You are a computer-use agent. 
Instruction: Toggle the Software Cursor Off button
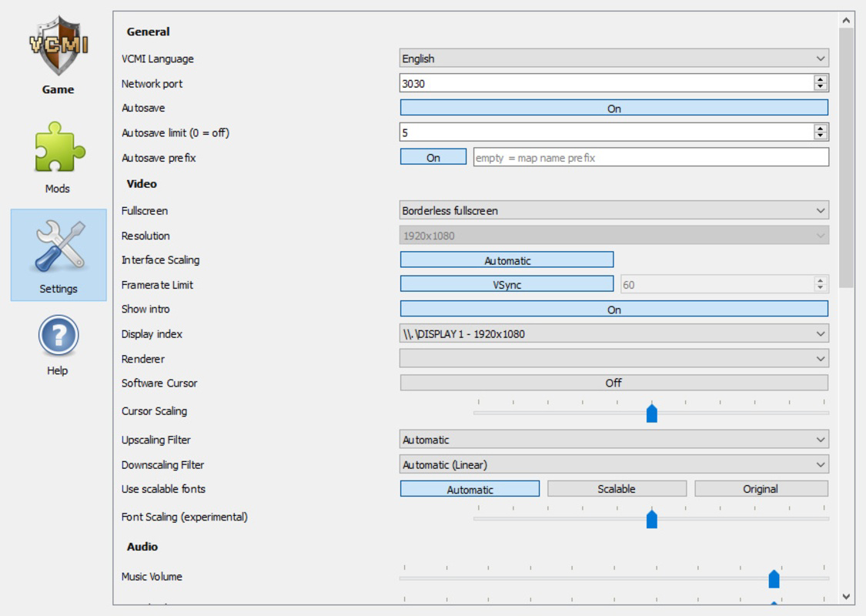click(614, 383)
